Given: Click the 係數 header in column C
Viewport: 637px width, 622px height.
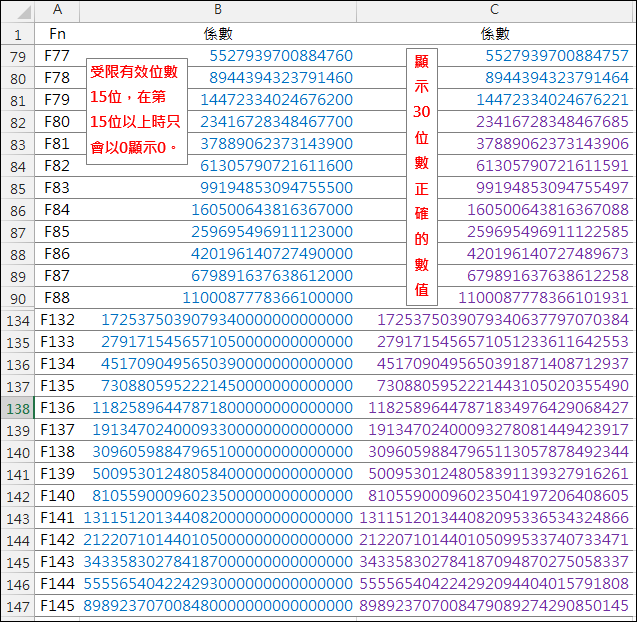Looking at the screenshot, I should 494,34.
